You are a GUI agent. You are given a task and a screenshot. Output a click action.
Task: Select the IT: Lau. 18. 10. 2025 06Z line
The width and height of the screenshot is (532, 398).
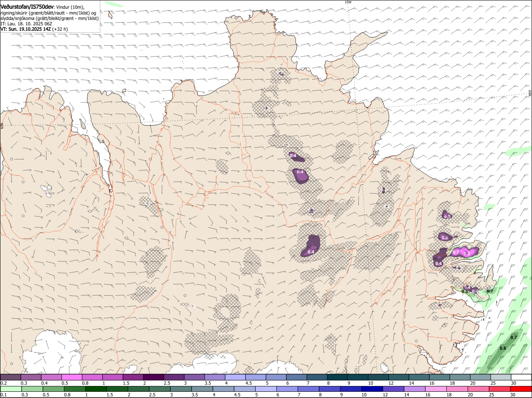tap(26, 24)
